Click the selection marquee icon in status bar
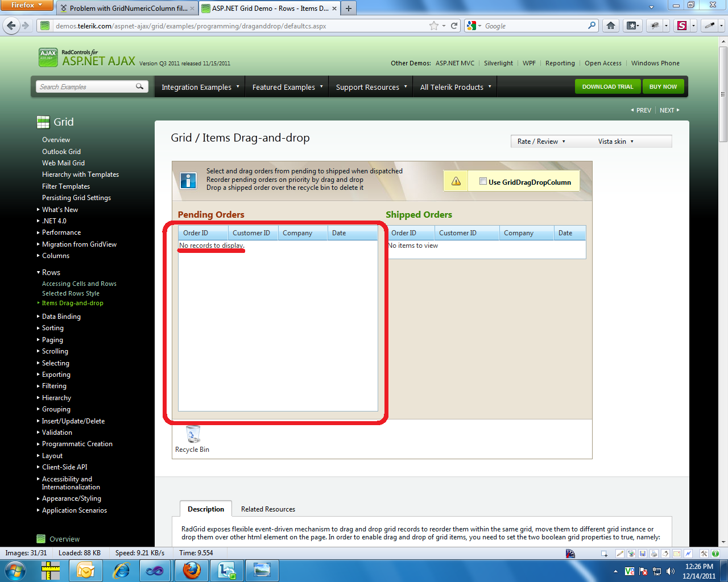The image size is (728, 582). click(604, 554)
